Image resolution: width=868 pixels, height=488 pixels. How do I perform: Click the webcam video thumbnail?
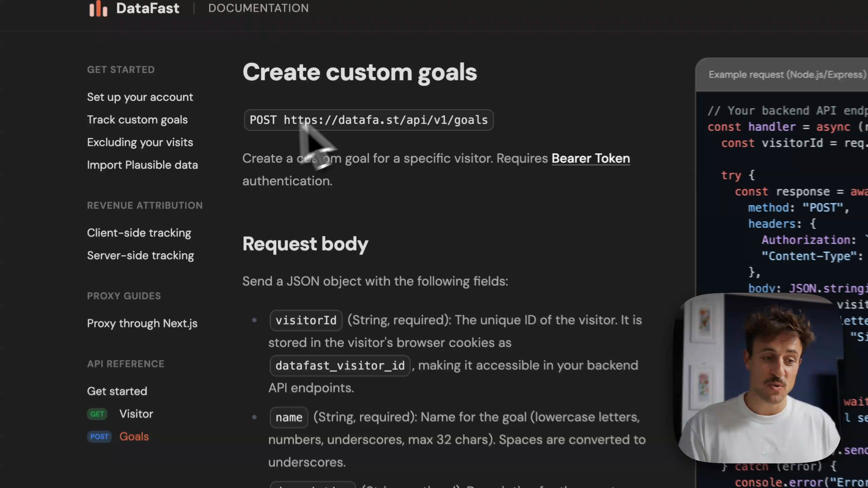pyautogui.click(x=759, y=377)
